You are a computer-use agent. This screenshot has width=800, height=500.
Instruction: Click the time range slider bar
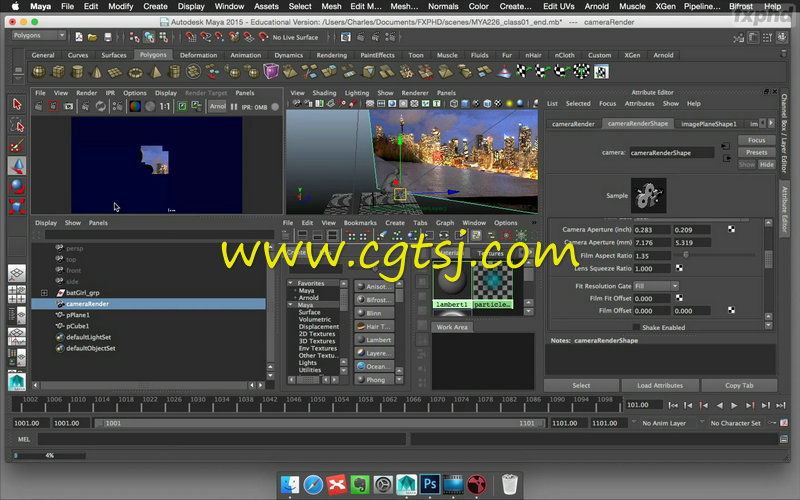click(319, 423)
